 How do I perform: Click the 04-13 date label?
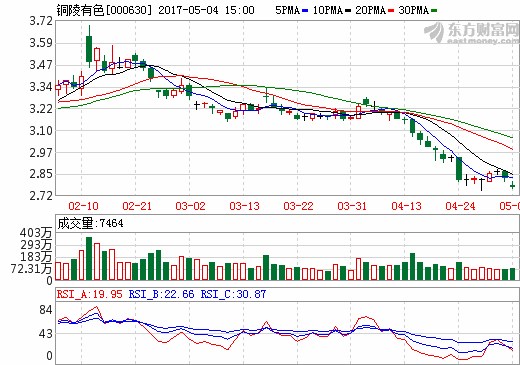pyautogui.click(x=406, y=206)
